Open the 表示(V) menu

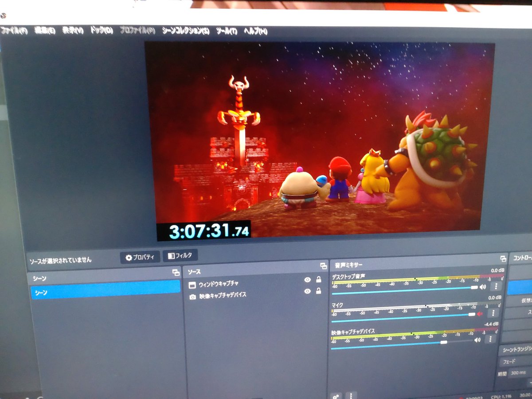(x=73, y=31)
